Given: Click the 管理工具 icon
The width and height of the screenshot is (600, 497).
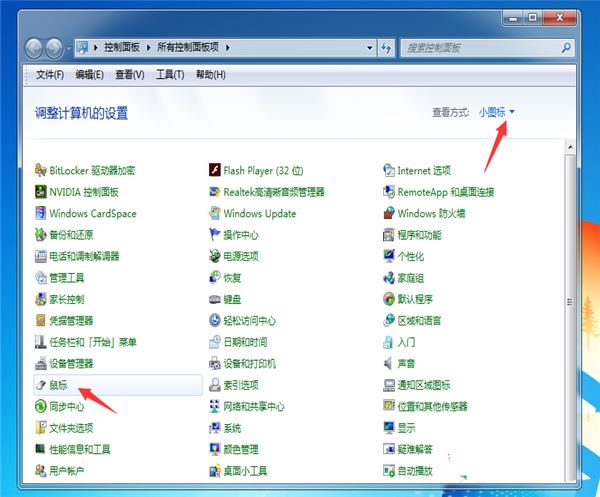Looking at the screenshot, I should point(40,277).
